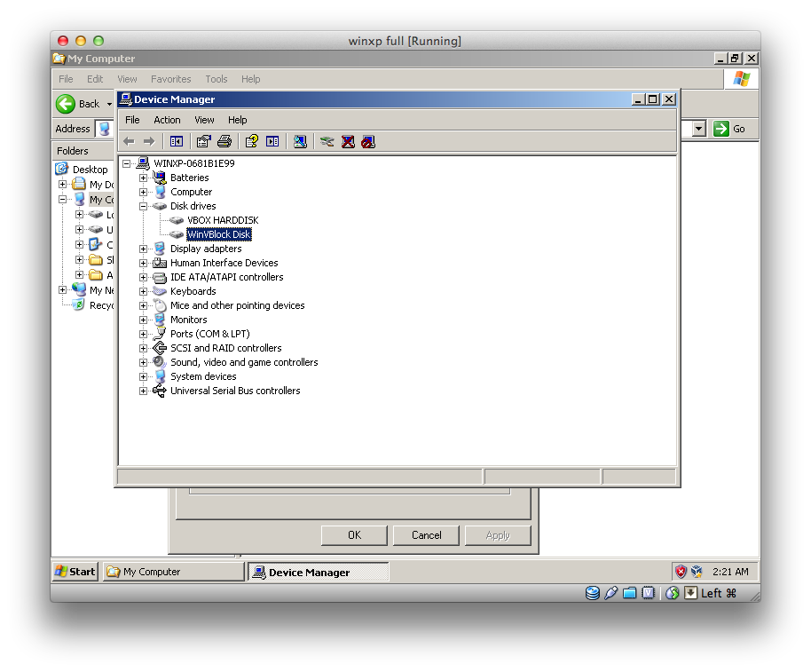
Task: Click the keyboard capture arrow indicator icon
Action: pos(690,593)
